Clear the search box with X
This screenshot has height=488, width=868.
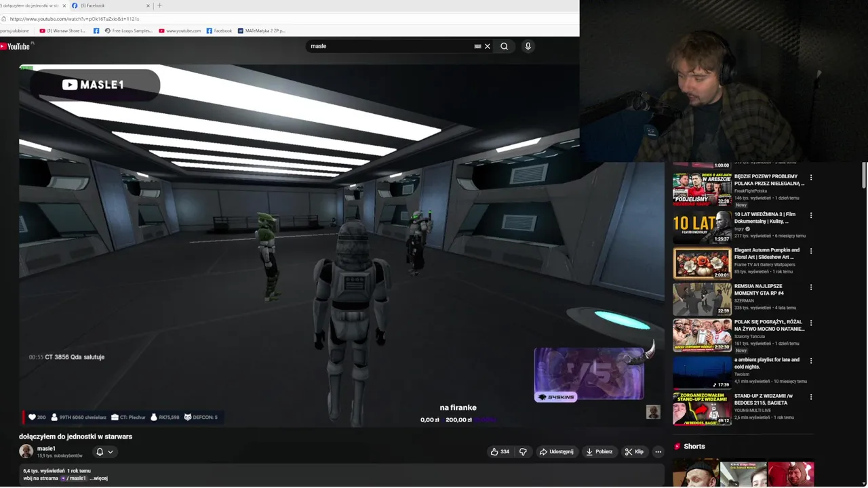tap(487, 46)
